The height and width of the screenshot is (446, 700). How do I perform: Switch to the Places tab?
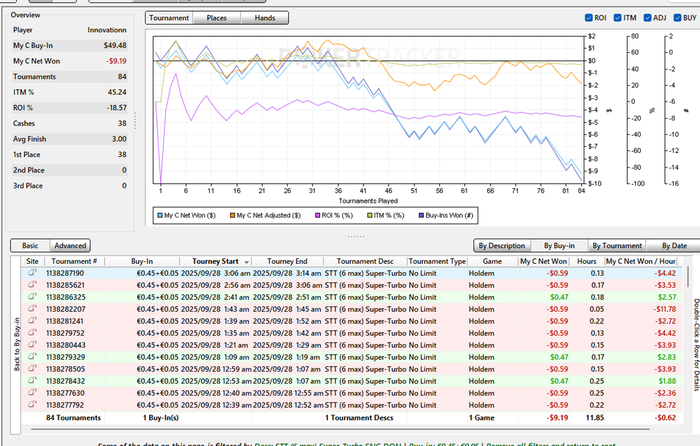216,18
